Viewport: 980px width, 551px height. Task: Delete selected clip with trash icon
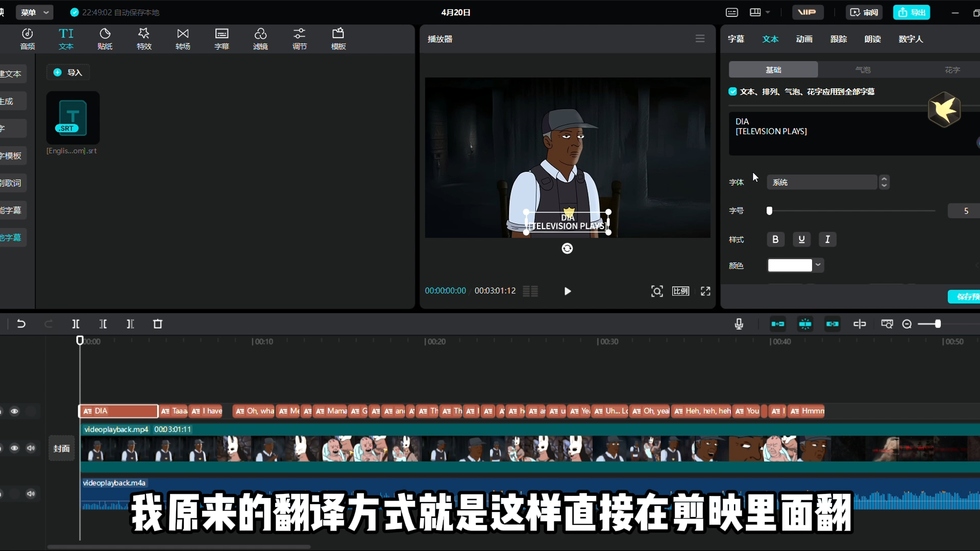(158, 324)
